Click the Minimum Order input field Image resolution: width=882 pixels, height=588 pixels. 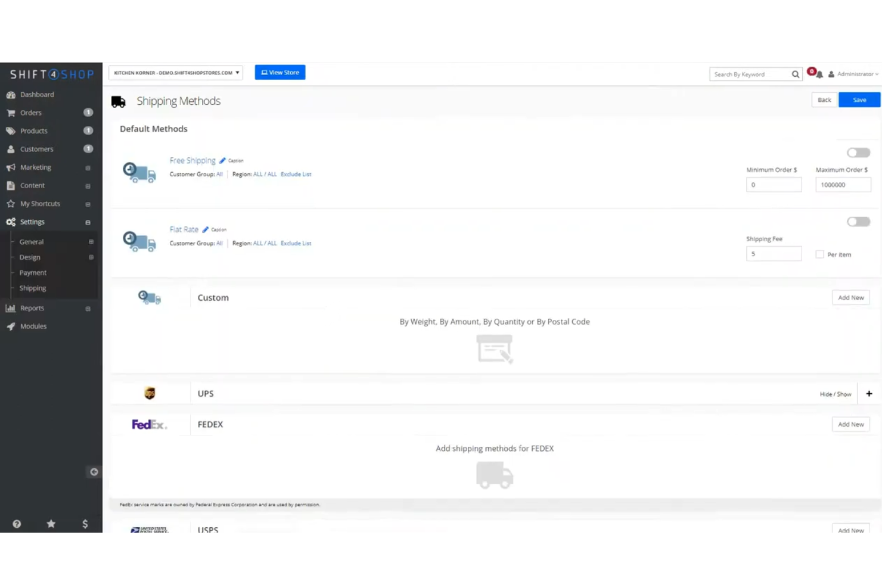click(774, 185)
